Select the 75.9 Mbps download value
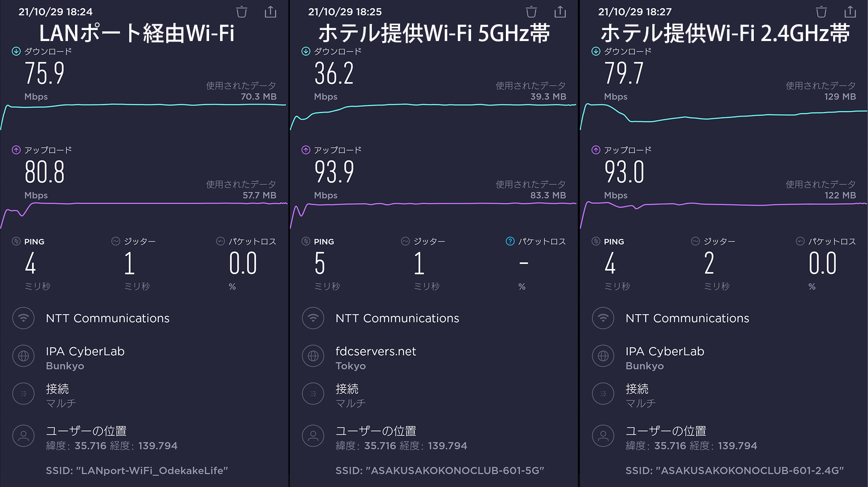 point(45,73)
